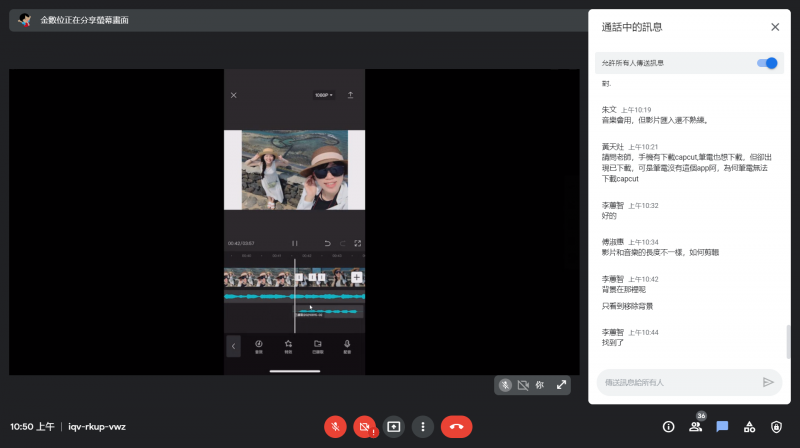Click the presenter avatar in sharing banner

24,20
